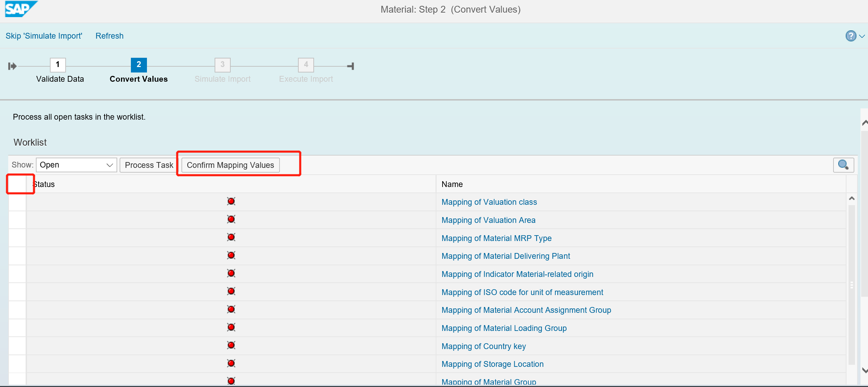Click the process end marker icon after step 4
868x387 pixels.
pos(351,66)
